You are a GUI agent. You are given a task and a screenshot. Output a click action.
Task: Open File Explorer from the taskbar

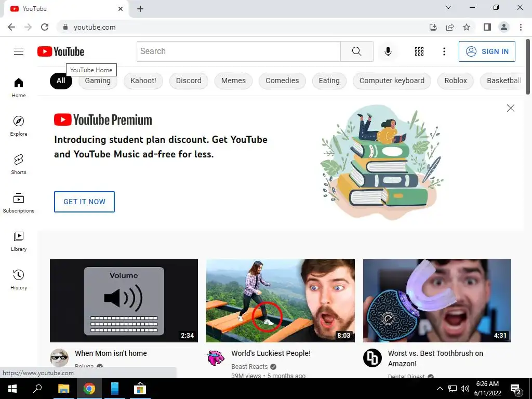coord(63,389)
